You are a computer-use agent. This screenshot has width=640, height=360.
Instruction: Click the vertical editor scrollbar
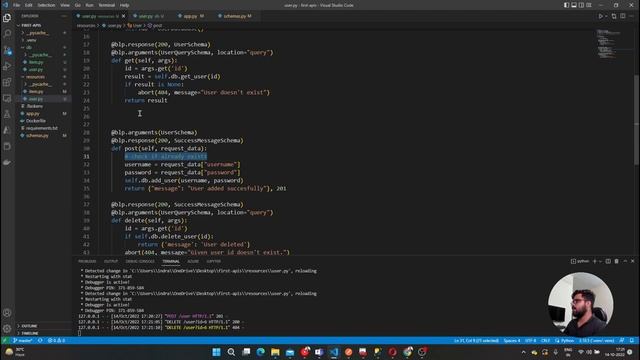[637, 120]
